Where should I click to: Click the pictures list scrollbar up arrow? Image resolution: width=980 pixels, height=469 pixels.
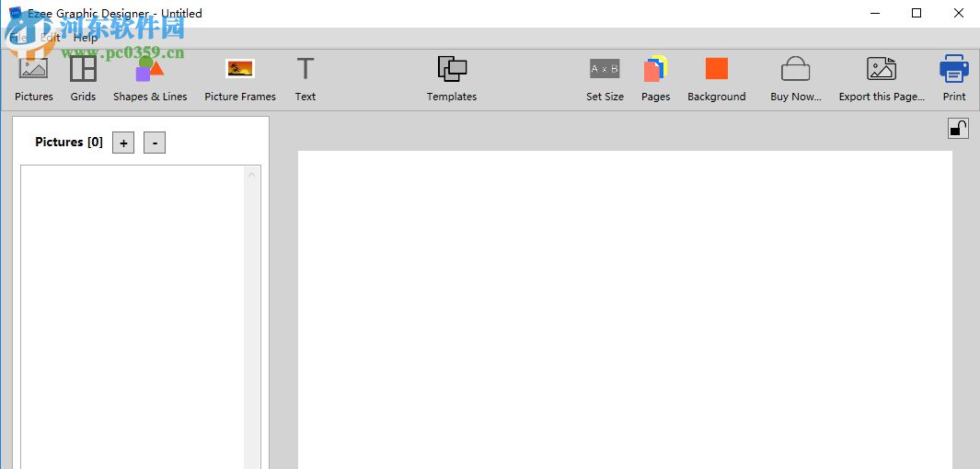tap(252, 175)
